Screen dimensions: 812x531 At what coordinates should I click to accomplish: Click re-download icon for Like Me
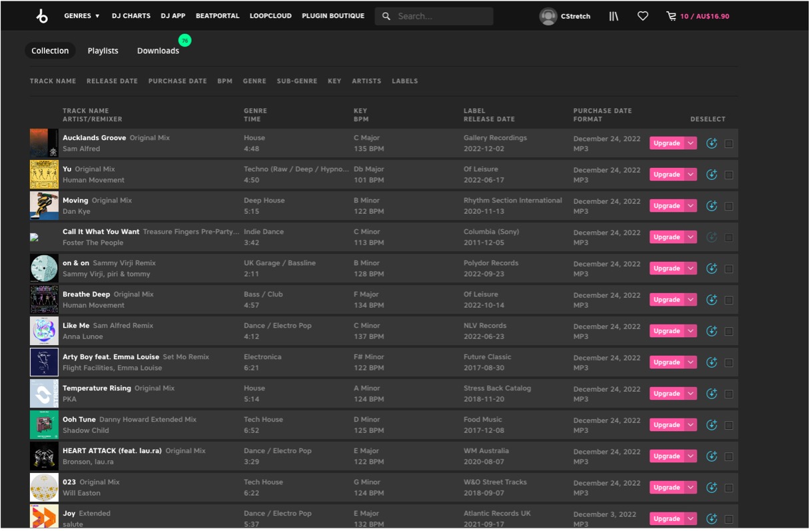tap(711, 331)
